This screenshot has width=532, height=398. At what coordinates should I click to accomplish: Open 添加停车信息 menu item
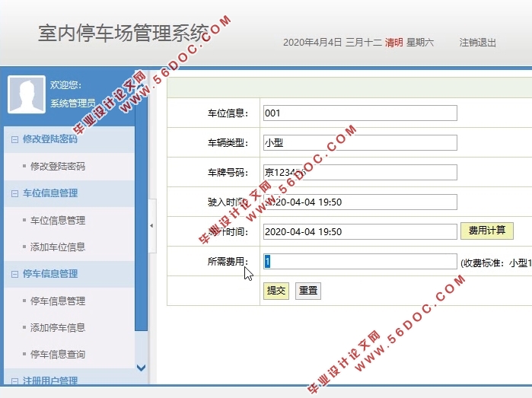coord(58,327)
